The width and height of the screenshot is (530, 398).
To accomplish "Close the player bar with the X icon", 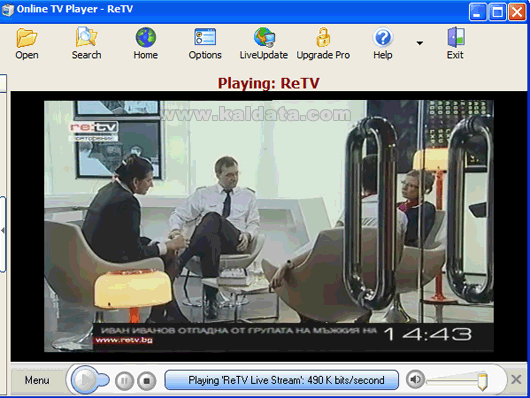I will (516, 379).
